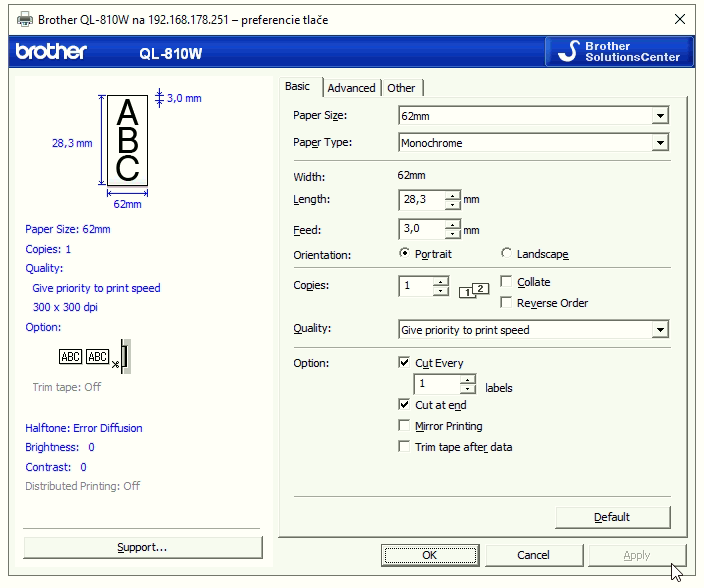Click the 'Halftone: Error Diffusion' summary text

pyautogui.click(x=84, y=428)
